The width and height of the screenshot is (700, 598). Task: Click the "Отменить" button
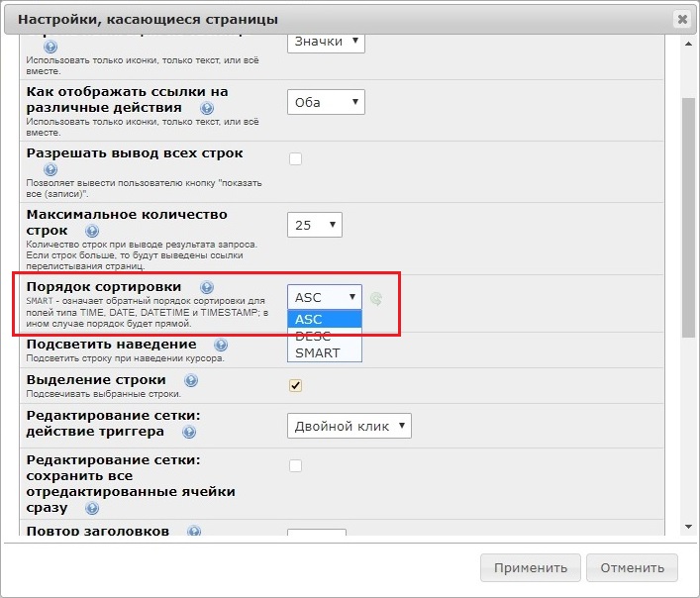pyautogui.click(x=632, y=567)
